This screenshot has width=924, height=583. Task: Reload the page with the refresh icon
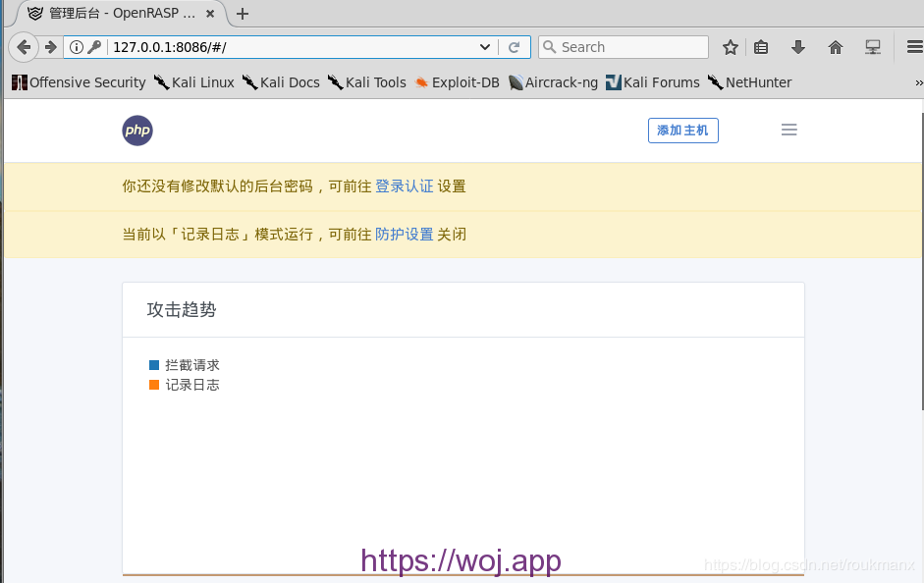pos(514,47)
